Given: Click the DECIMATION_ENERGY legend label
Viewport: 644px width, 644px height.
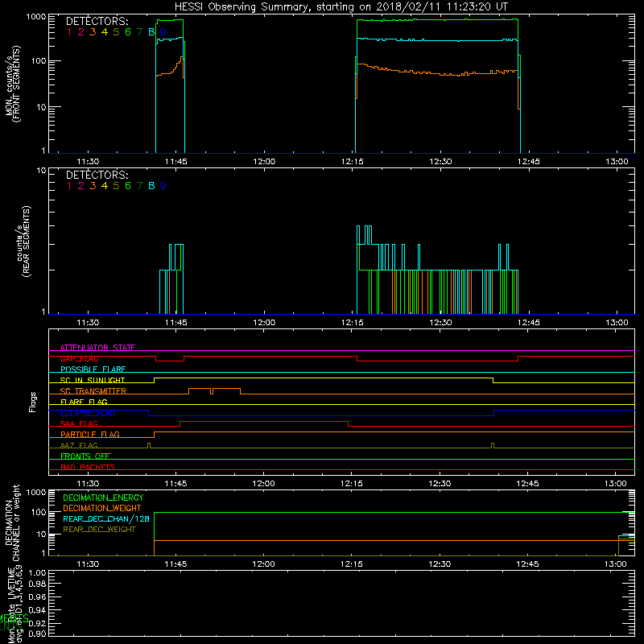Looking at the screenshot, I should pos(103,497).
